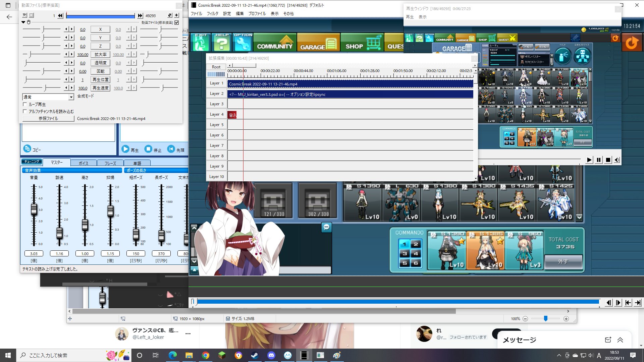This screenshot has width=644, height=362.
Task: Click the stop square in the playback window
Action: (608, 160)
